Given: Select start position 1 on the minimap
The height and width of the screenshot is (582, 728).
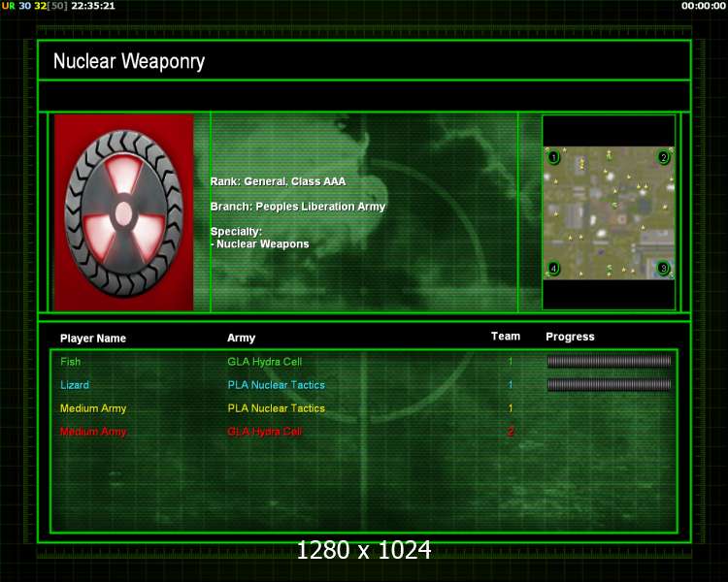Looking at the screenshot, I should [x=553, y=157].
